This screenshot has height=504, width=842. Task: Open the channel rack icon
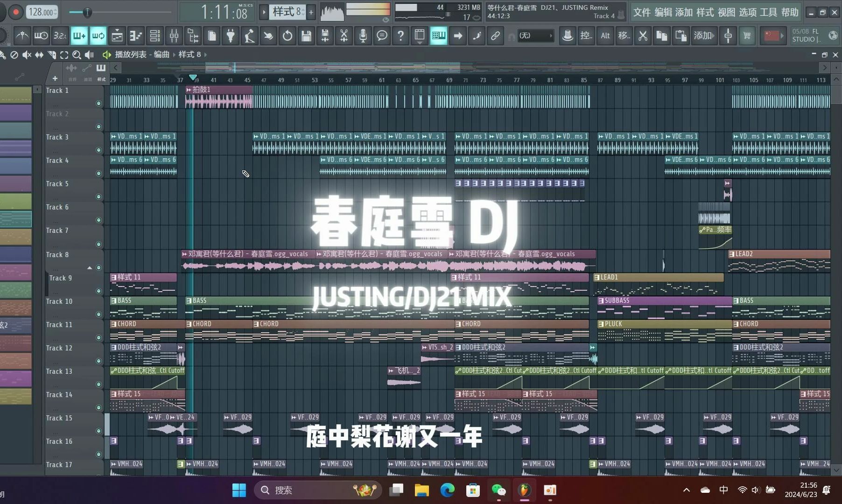pyautogui.click(x=154, y=35)
